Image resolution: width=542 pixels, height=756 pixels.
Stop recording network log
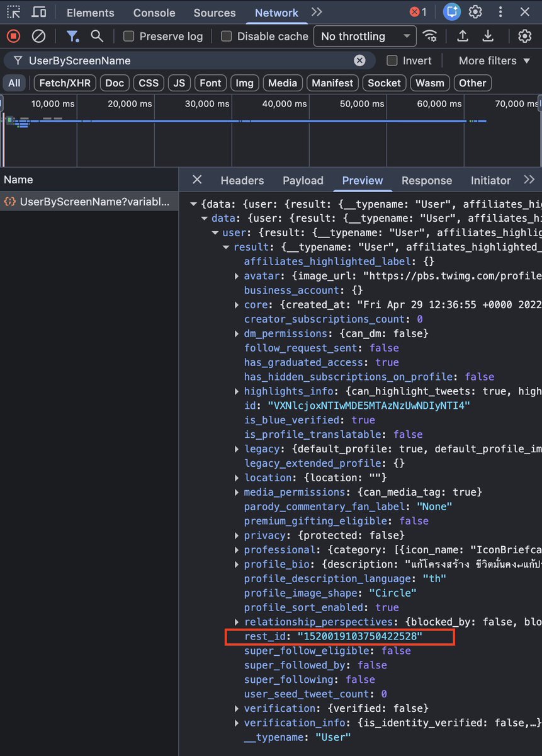coord(13,36)
